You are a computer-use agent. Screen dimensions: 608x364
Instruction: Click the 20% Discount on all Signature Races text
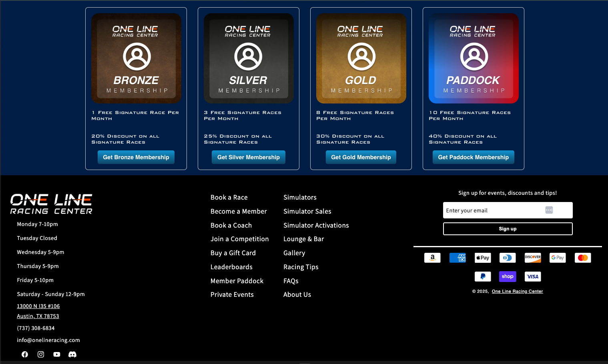(125, 139)
